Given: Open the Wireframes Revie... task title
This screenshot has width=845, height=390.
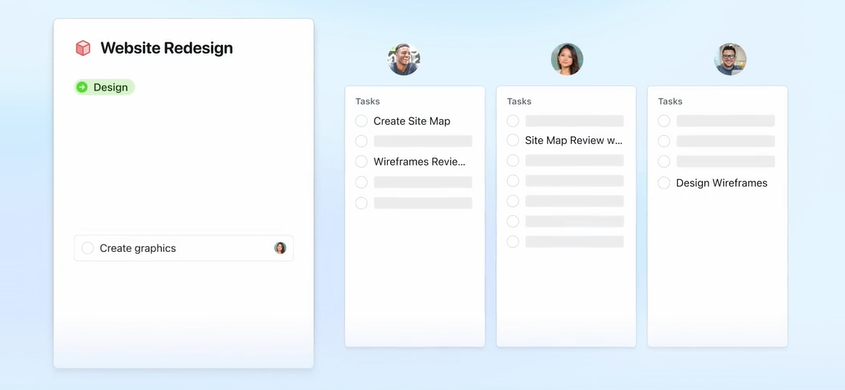Looking at the screenshot, I should tap(419, 162).
